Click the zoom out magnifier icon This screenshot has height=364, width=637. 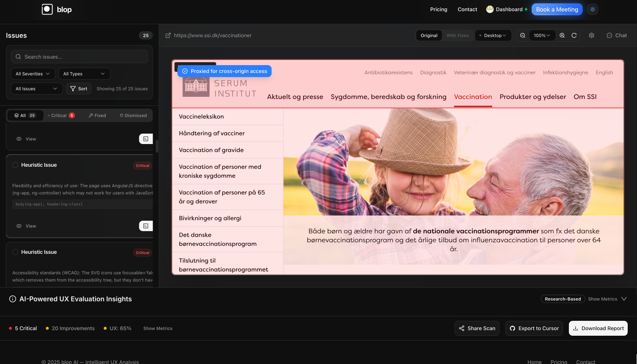(x=522, y=35)
